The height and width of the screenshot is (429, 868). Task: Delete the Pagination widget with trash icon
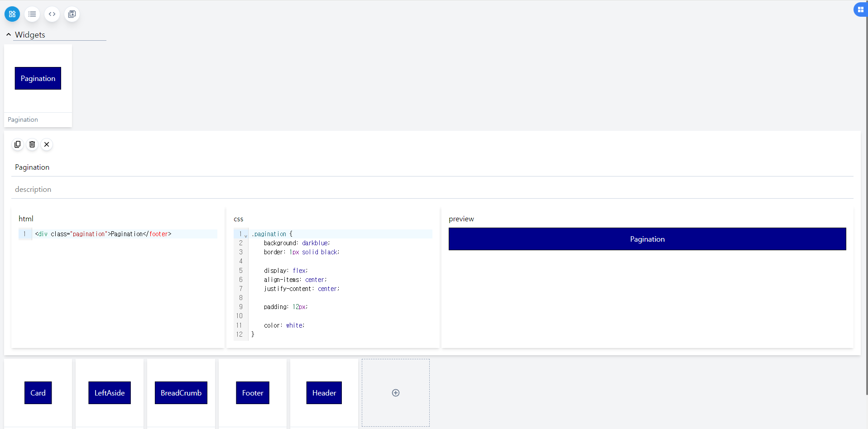pos(32,144)
